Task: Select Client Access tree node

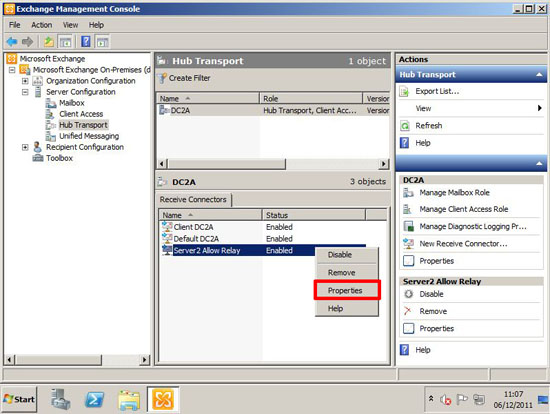Action: pyautogui.click(x=81, y=114)
